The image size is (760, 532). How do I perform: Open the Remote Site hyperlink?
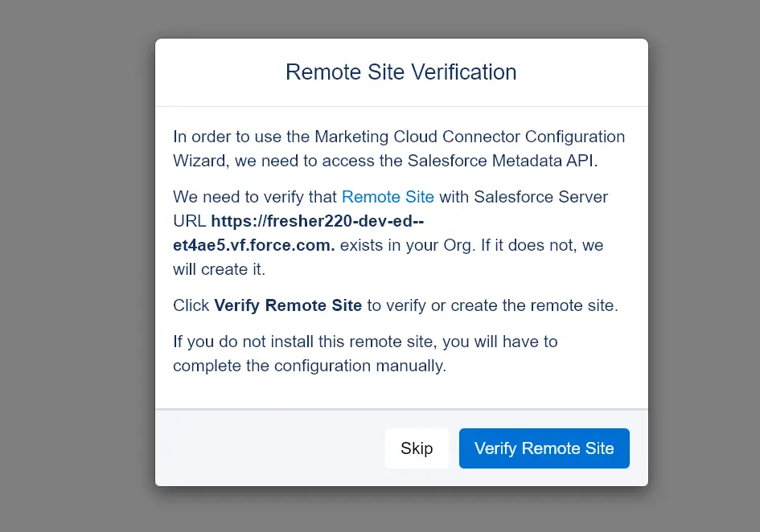[388, 197]
